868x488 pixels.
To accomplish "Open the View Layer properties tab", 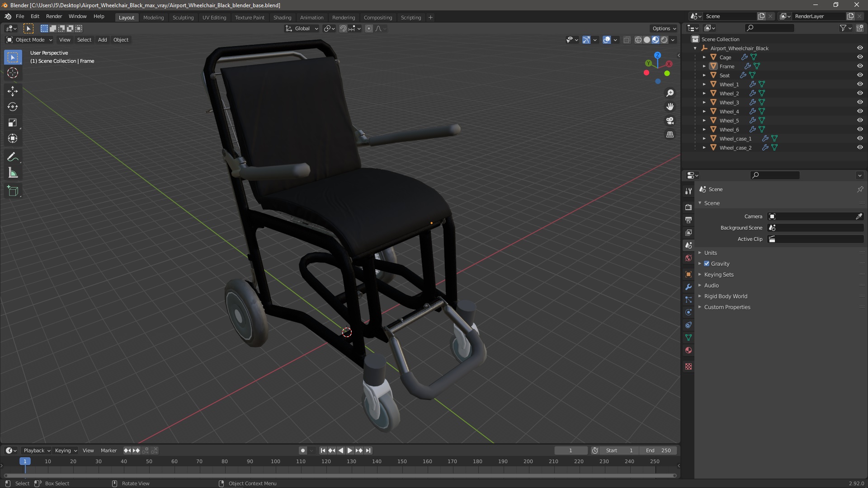I will (689, 232).
